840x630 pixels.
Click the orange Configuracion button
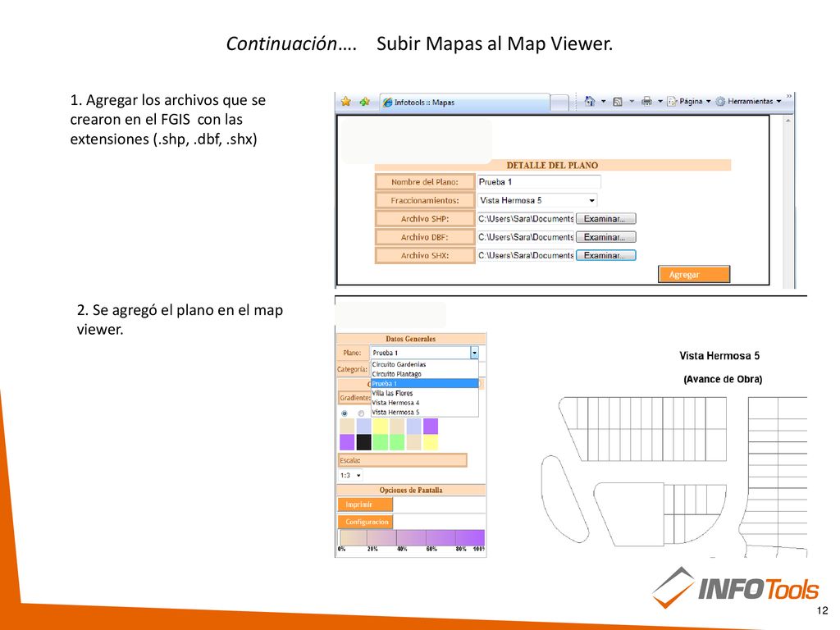tap(365, 522)
